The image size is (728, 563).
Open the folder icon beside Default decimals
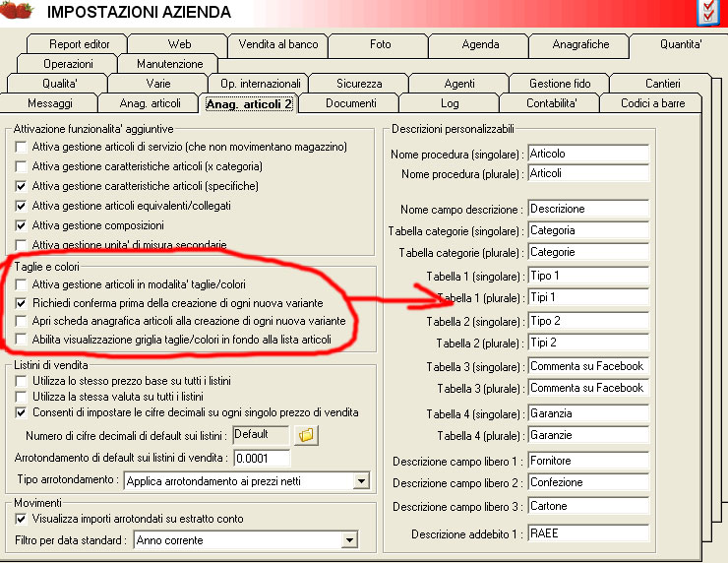pos(306,435)
